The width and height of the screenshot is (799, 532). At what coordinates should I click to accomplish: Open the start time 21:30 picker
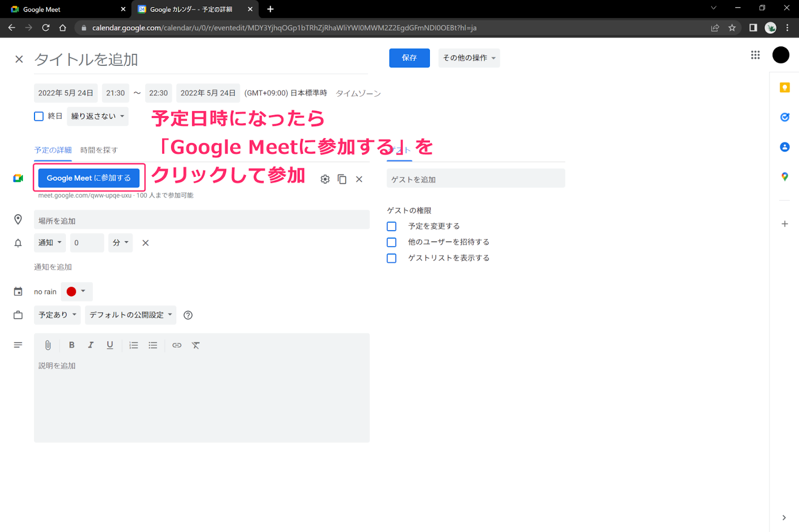115,93
